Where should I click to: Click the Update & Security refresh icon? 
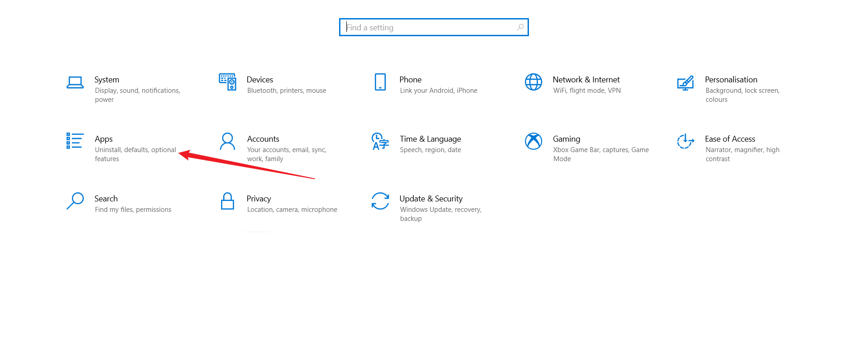380,201
